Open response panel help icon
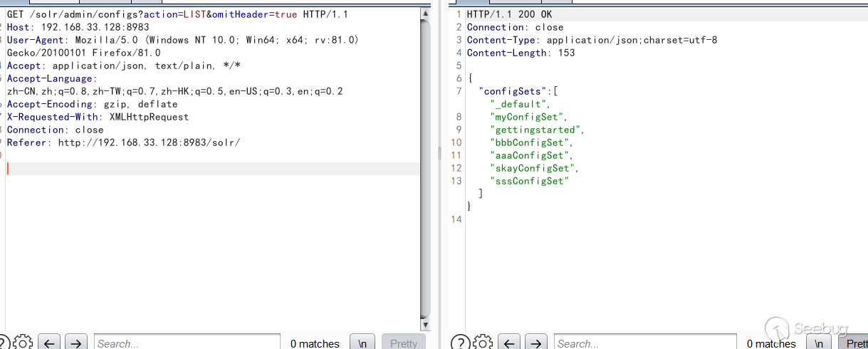The width and height of the screenshot is (868, 349). click(x=460, y=343)
